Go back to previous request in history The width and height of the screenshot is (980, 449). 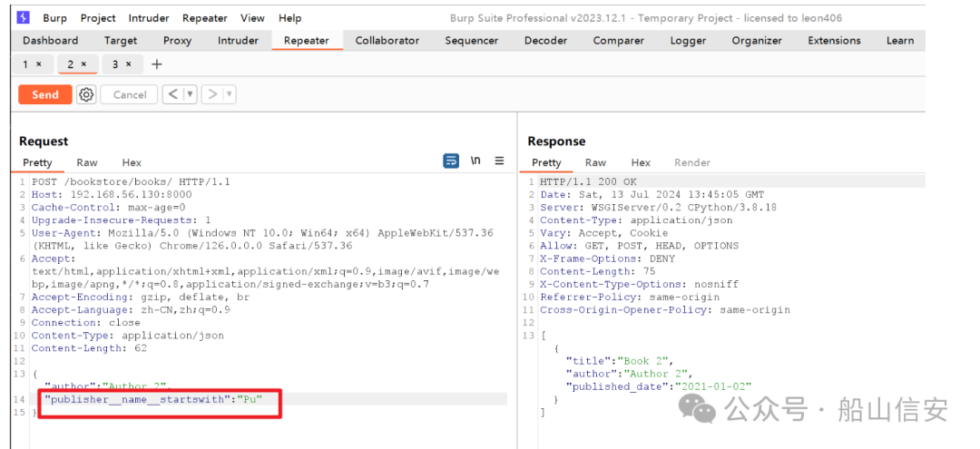tap(173, 94)
